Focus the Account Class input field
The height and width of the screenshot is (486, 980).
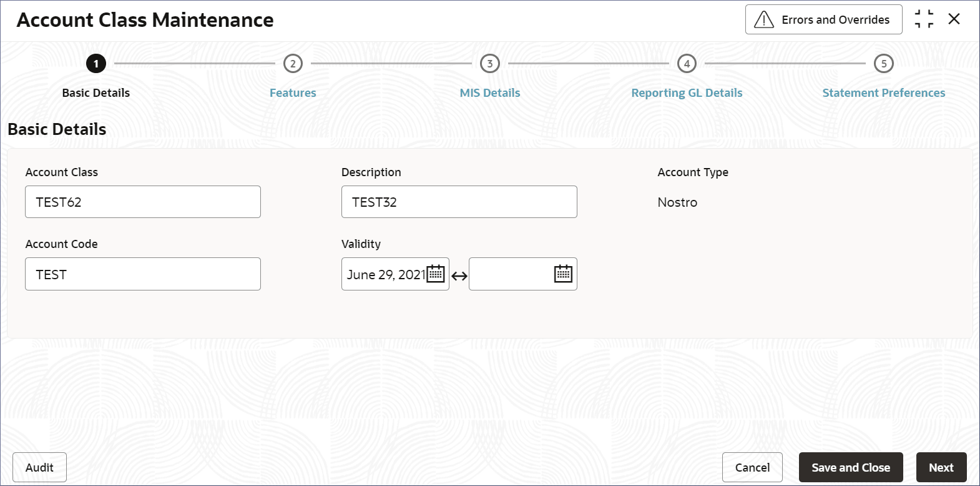143,202
